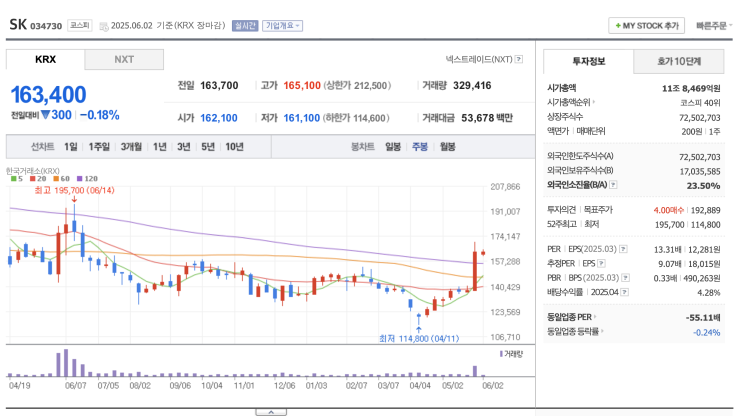This screenshot has width=743, height=416.
Task: Click help icon beside PER EPS(2025.03)
Action: (624, 249)
